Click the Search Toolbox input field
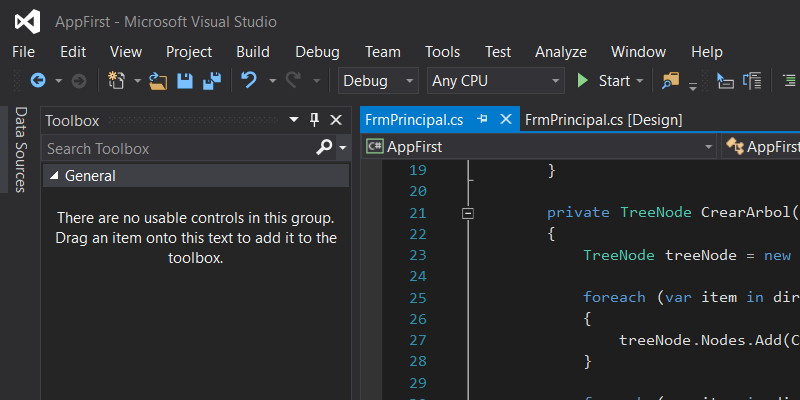This screenshot has width=800, height=400. [175, 148]
